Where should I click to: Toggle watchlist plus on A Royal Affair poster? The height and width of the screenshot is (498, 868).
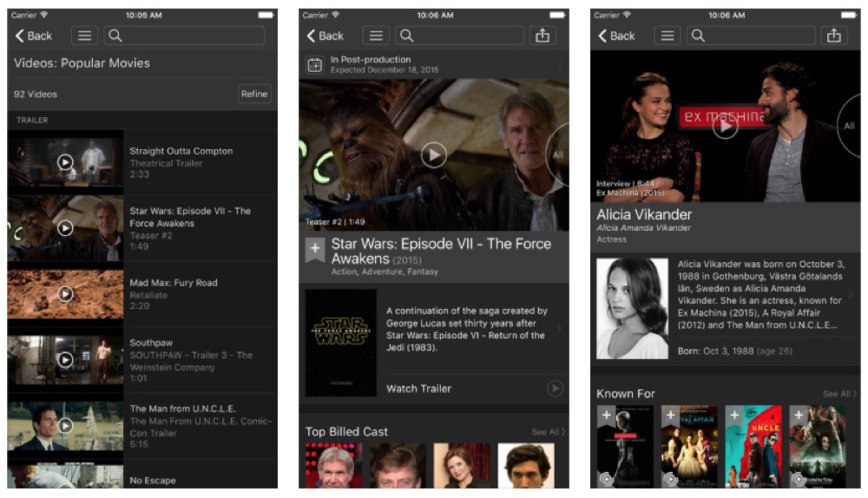click(x=670, y=416)
